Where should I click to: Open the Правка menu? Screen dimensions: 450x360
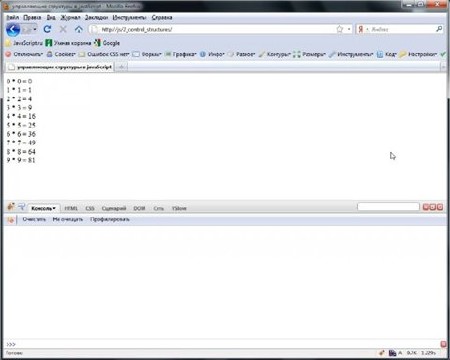pyautogui.click(x=32, y=17)
